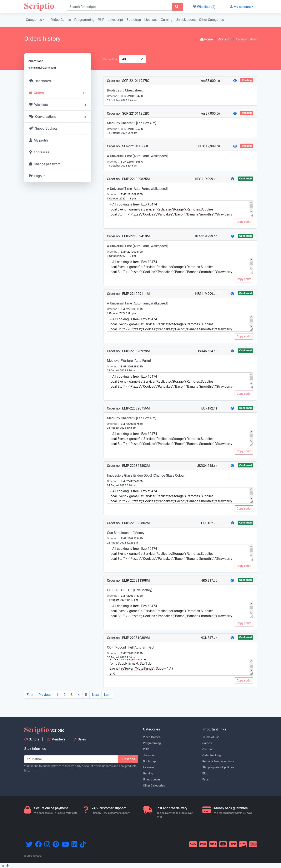Open the Sort orders dropdown
This screenshot has width=281, height=868.
(x=132, y=59)
